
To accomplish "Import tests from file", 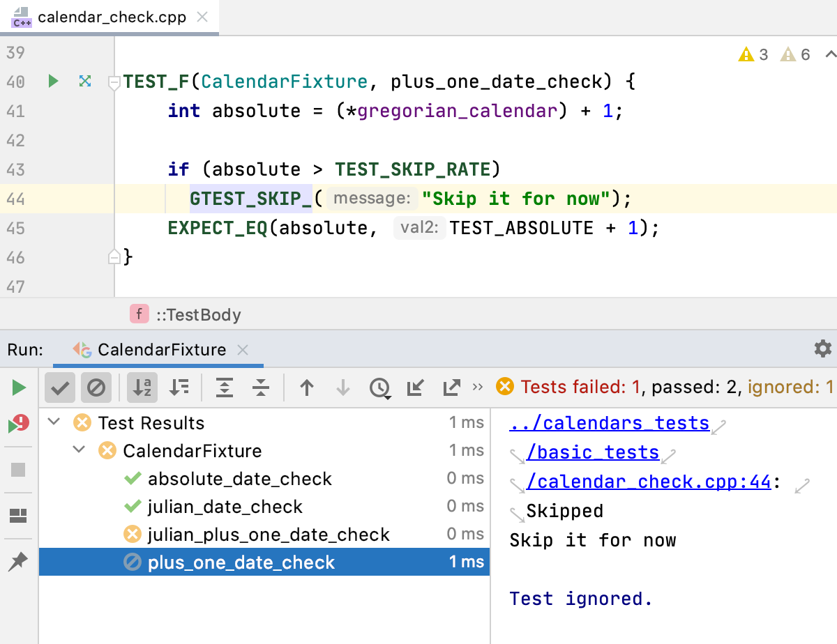I will (416, 388).
